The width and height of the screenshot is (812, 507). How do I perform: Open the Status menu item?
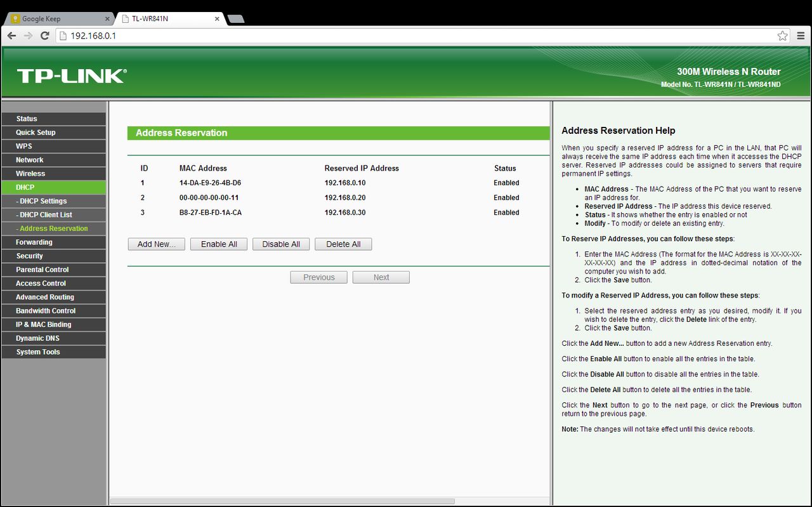(x=53, y=119)
